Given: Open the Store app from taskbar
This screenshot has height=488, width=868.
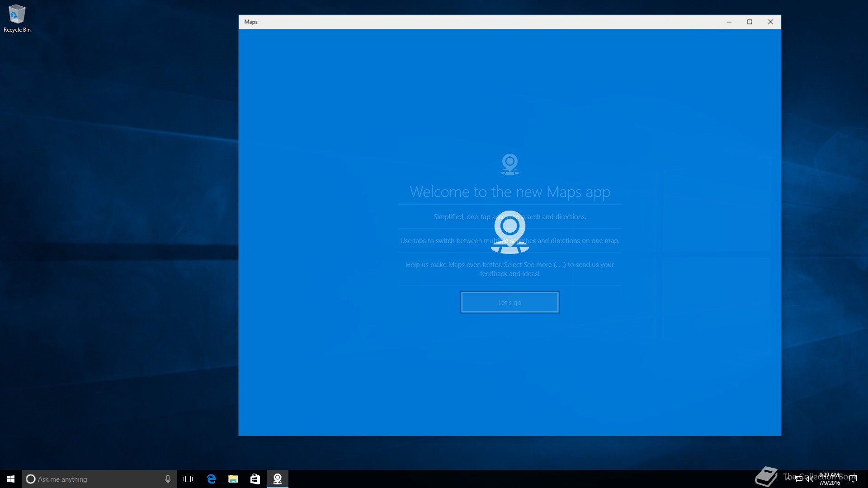Looking at the screenshot, I should click(x=255, y=479).
